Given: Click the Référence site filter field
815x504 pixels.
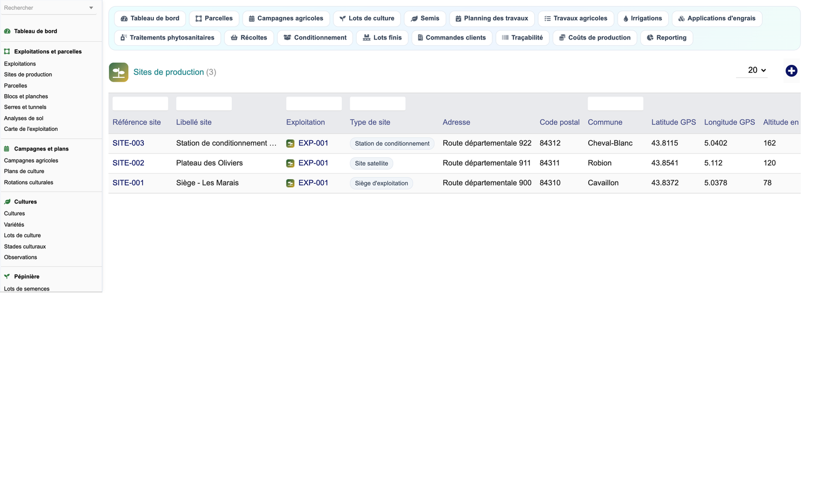Looking at the screenshot, I should pos(140,104).
